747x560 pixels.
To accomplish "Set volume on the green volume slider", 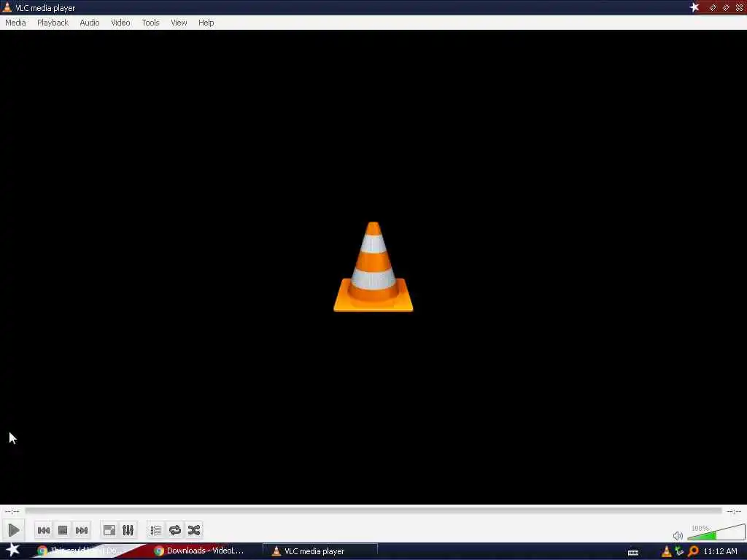I will click(716, 532).
